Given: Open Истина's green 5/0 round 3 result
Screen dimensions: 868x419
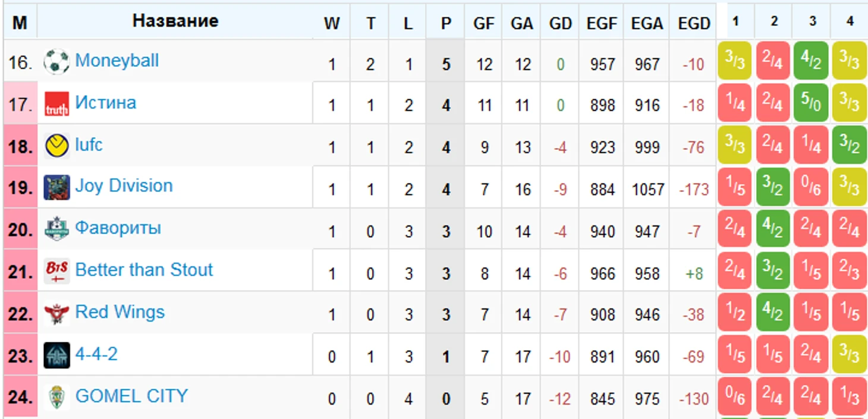Looking at the screenshot, I should 811,103.
